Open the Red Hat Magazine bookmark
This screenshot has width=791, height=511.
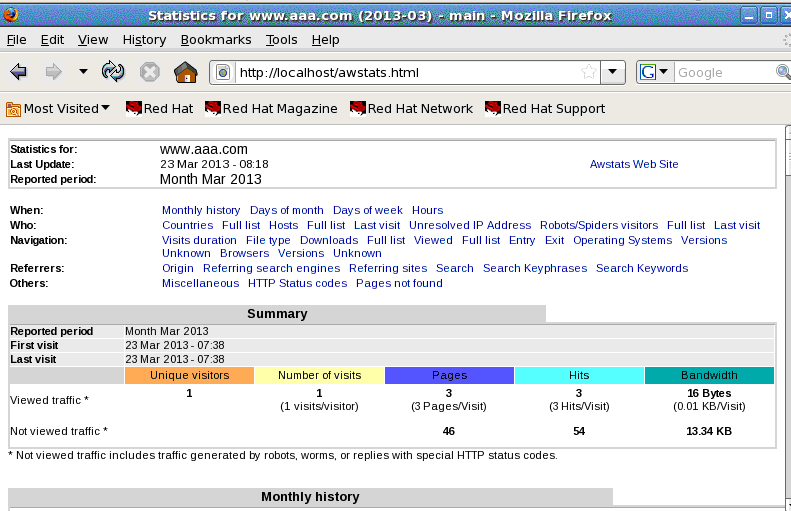point(271,108)
